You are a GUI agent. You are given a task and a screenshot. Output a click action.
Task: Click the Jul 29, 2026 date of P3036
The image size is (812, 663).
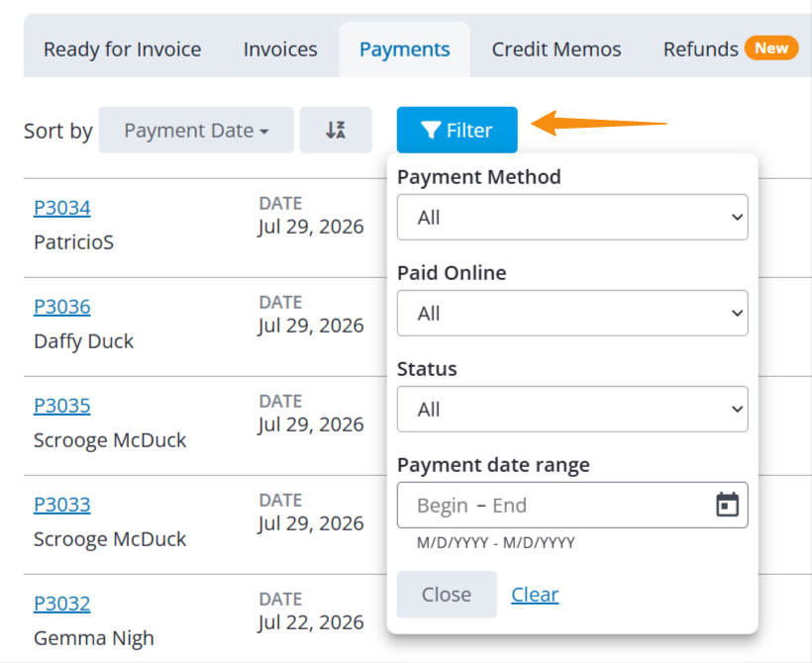point(311,326)
